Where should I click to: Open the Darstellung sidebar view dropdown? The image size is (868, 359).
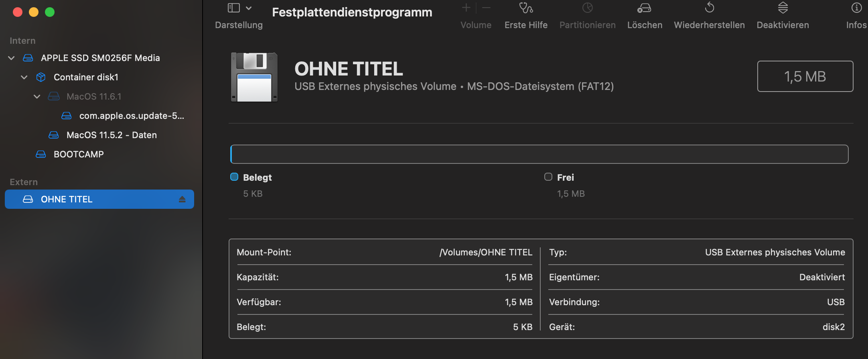pyautogui.click(x=239, y=8)
